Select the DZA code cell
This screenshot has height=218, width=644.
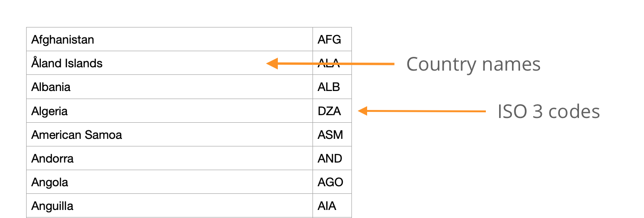[329, 111]
